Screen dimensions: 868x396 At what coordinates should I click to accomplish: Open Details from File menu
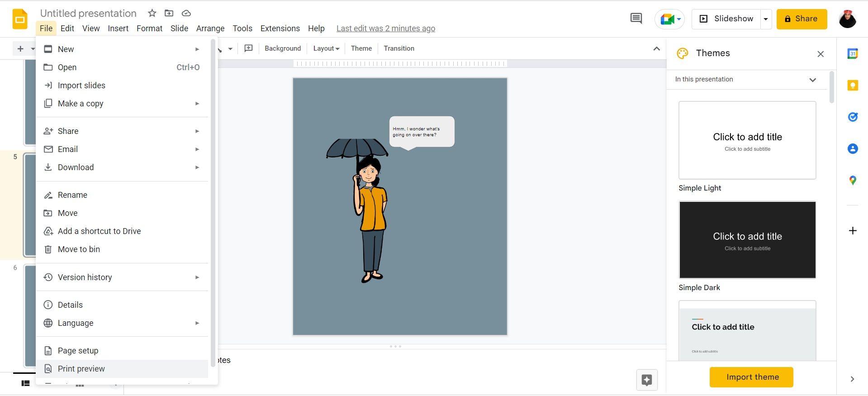(x=122, y=305)
